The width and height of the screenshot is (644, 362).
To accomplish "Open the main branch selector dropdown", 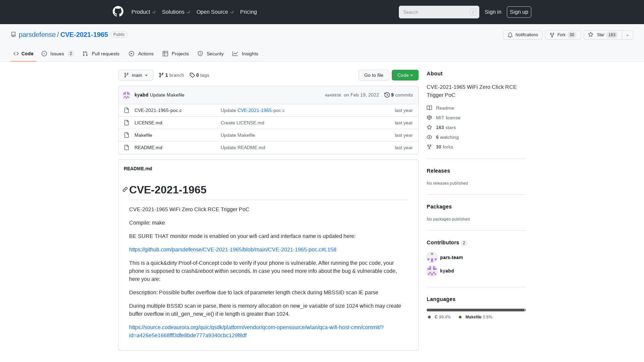I will [136, 75].
